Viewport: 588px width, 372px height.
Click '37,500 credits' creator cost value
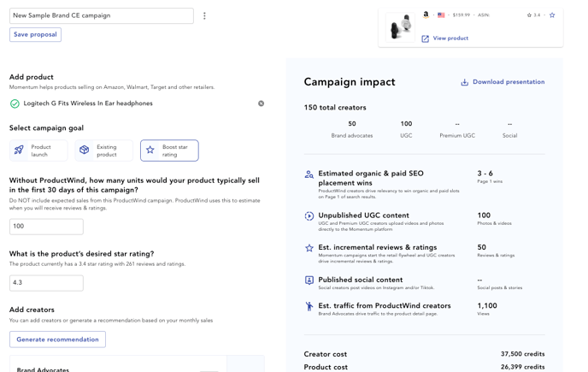tap(523, 354)
